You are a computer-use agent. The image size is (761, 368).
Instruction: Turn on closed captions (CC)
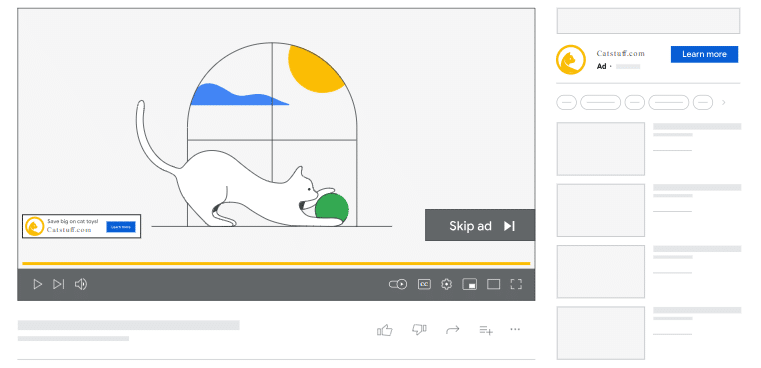coord(424,284)
